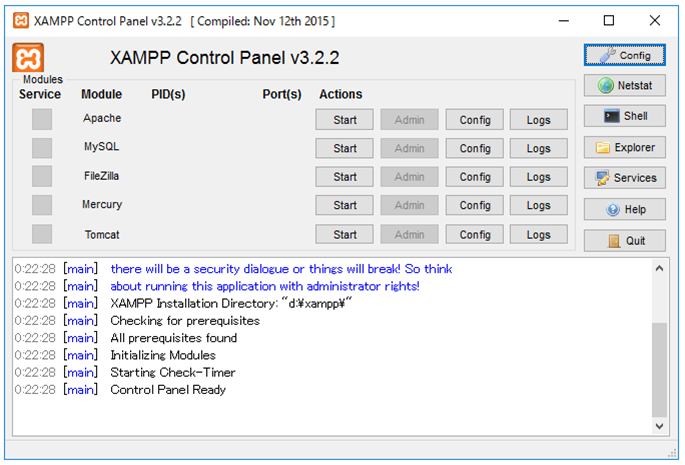Open the Windows Services panel
The image size is (685, 465).
(624, 178)
